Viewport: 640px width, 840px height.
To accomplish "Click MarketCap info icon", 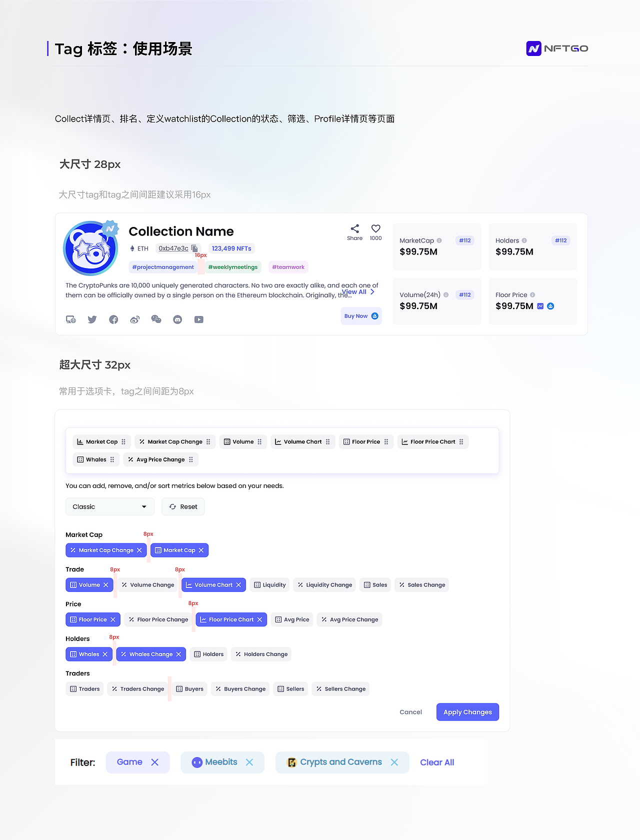I will 439,240.
